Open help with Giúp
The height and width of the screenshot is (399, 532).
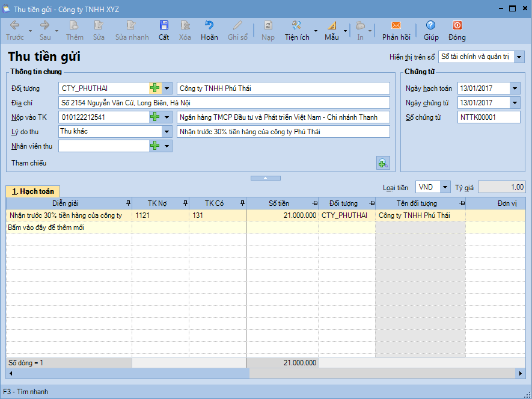pyautogui.click(x=431, y=31)
